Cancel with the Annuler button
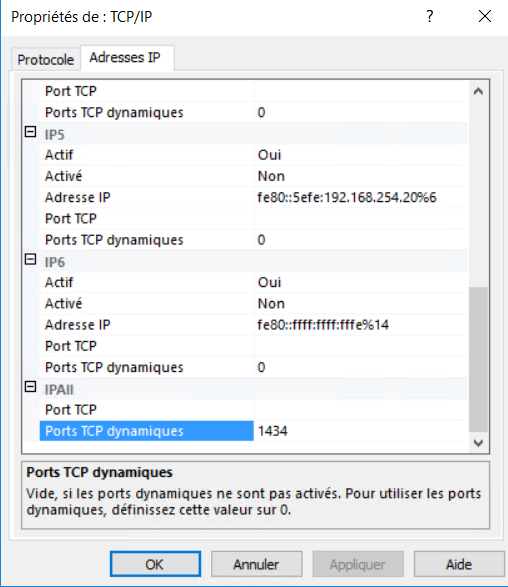 [x=256, y=564]
